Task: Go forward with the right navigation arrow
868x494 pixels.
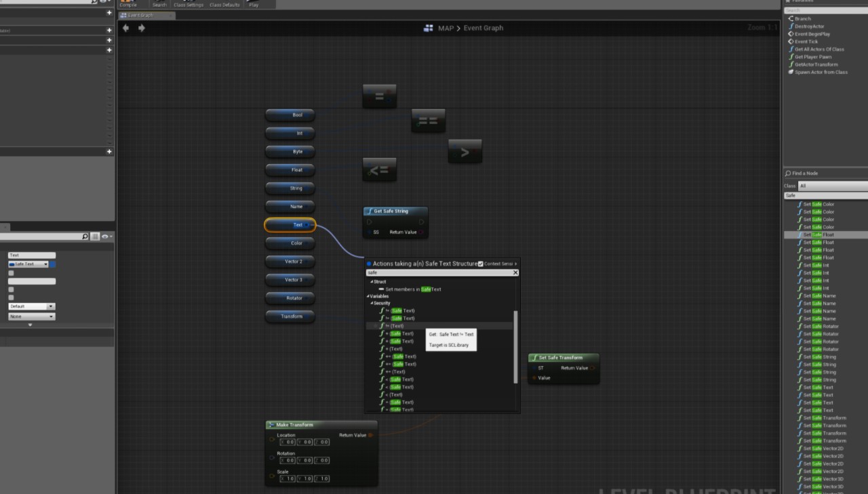Action: tap(141, 28)
